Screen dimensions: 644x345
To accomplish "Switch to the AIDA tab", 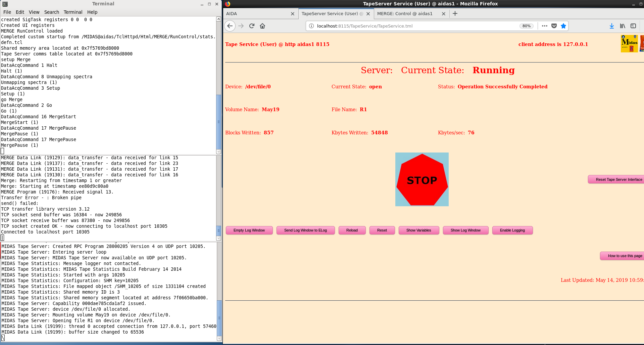I will click(257, 14).
